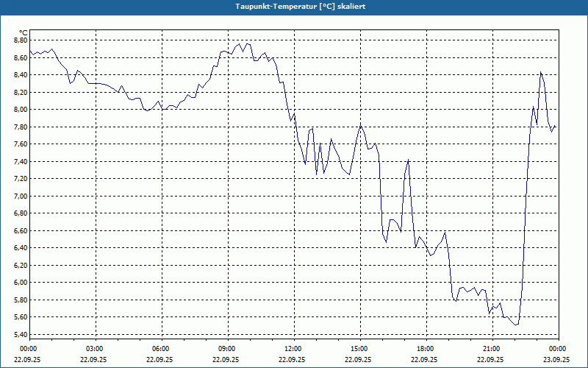Image resolution: width=588 pixels, height=368 pixels.
Task: Click the "8,20" y-axis value
Action: 21,92
